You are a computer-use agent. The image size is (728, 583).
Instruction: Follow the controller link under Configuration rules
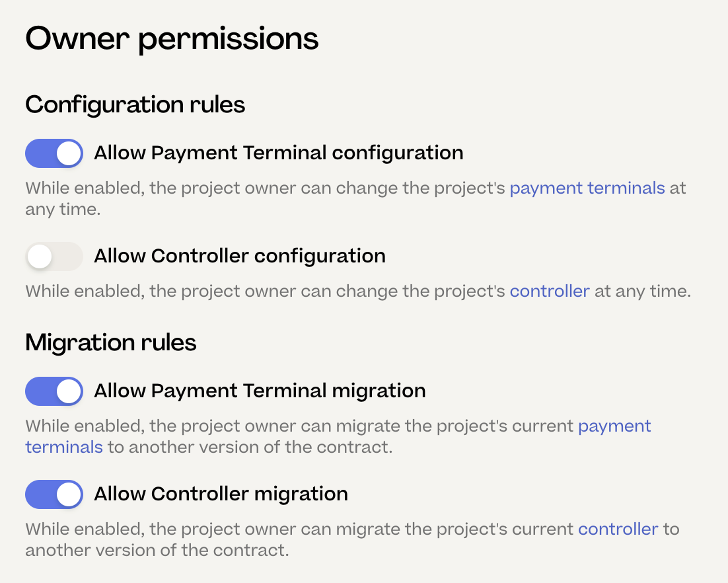[549, 291]
